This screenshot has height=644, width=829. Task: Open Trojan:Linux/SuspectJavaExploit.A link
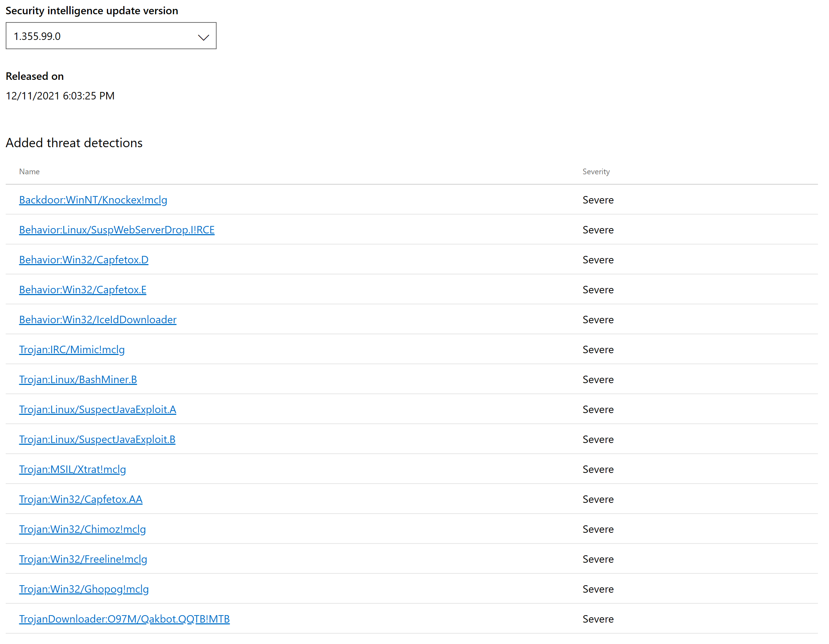(x=98, y=409)
